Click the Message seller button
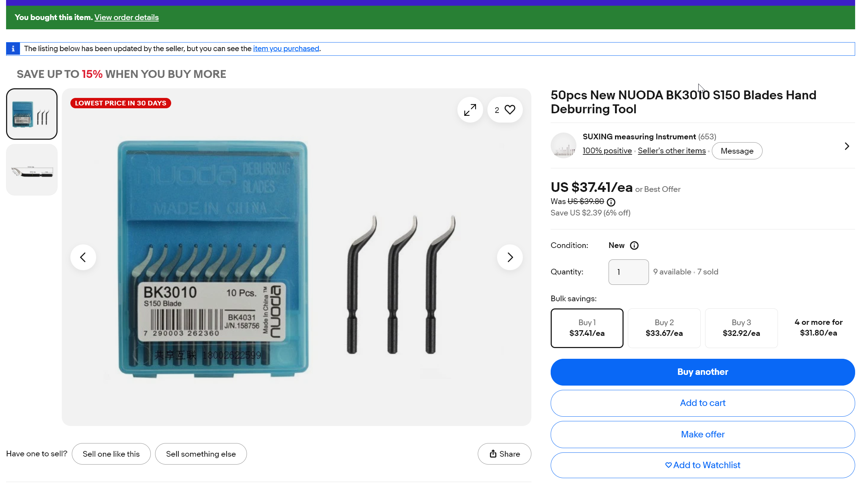The width and height of the screenshot is (868, 486). [x=737, y=151]
